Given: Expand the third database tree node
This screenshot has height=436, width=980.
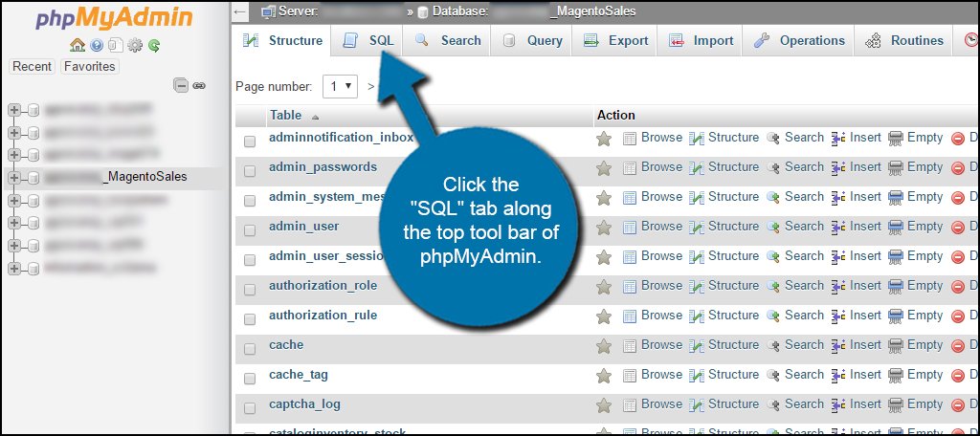Looking at the screenshot, I should 14,155.
